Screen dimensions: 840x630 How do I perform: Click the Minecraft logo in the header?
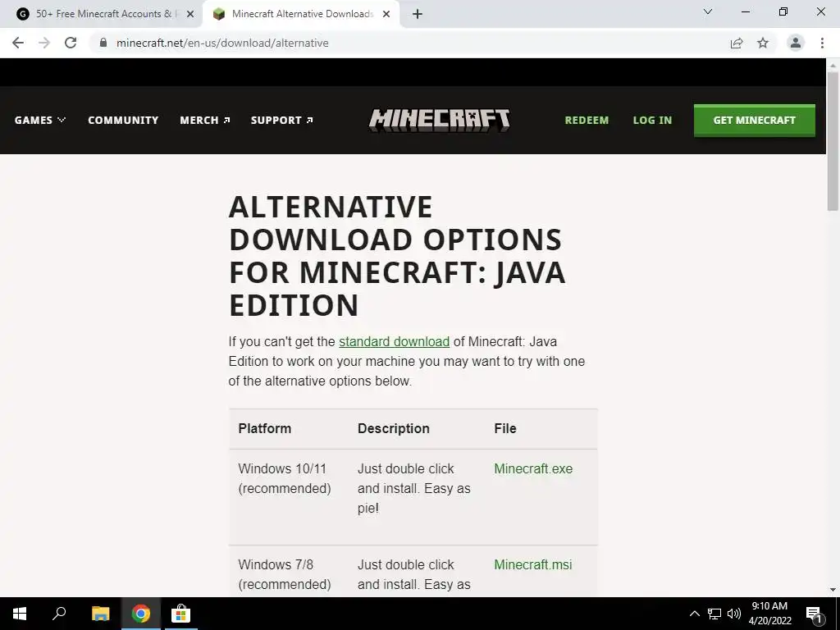point(440,120)
